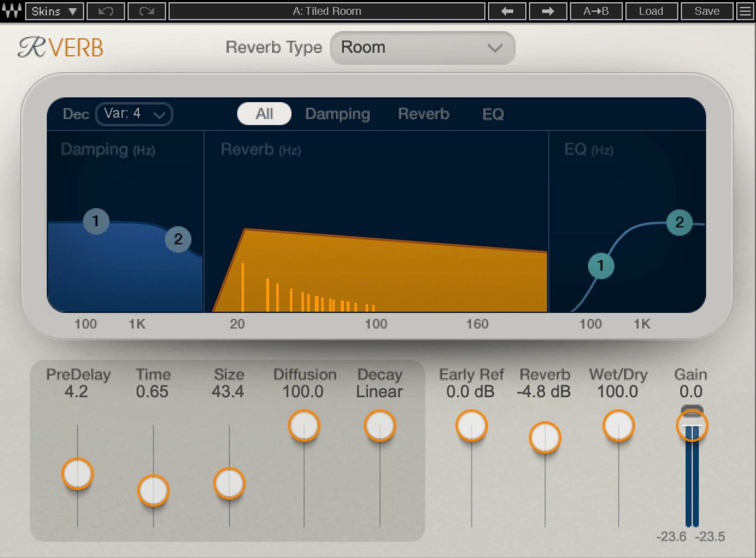Screen dimensions: 756x558
Task: Open the A: Tiled Room preset field
Action: click(x=327, y=11)
